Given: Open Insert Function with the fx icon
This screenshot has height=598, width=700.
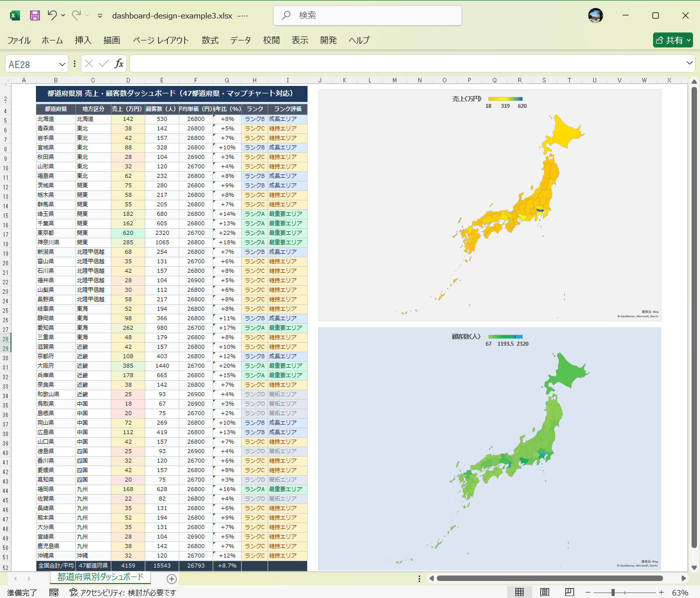Looking at the screenshot, I should (x=119, y=63).
